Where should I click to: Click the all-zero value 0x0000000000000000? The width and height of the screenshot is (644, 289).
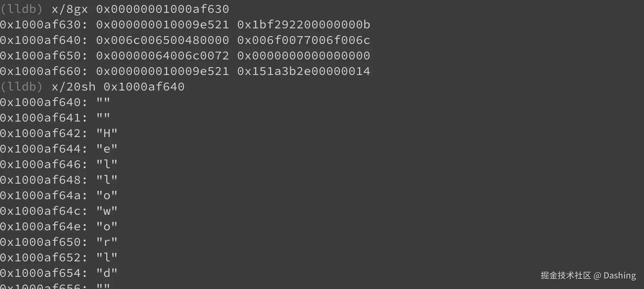(x=303, y=56)
